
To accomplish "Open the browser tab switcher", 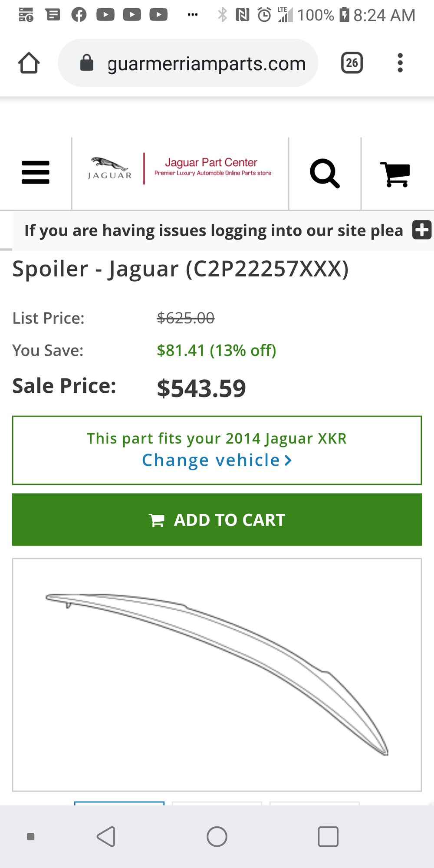I will [x=352, y=63].
